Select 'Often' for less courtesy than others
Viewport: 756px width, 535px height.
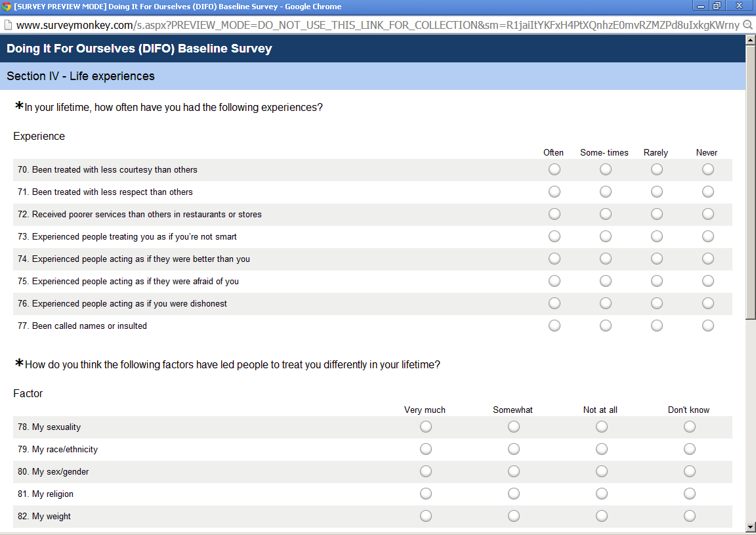pos(555,169)
